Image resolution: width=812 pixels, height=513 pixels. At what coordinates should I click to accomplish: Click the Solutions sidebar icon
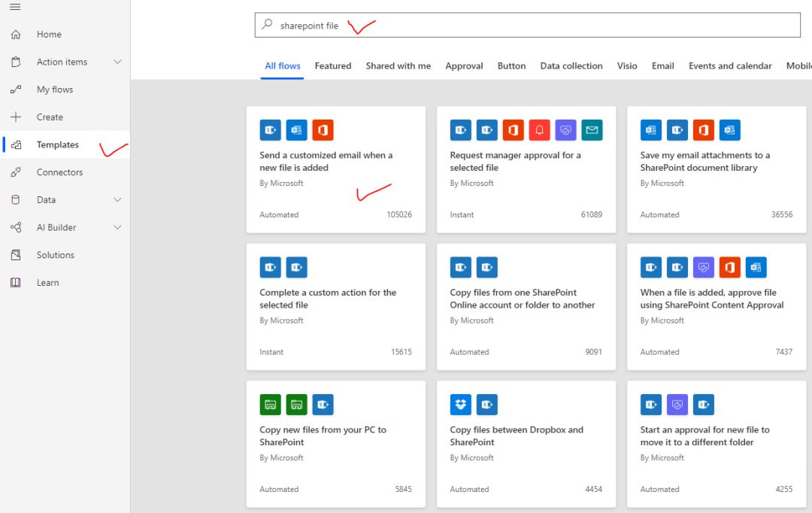pyautogui.click(x=16, y=255)
